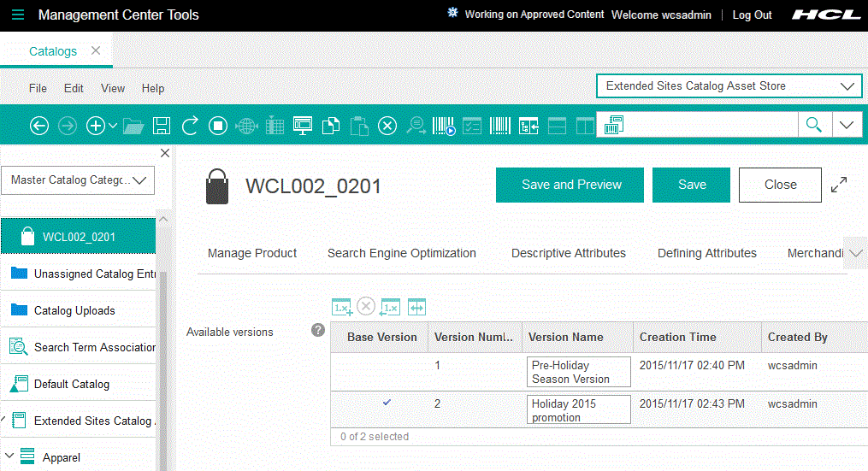Click the Stop toolbar icon

(218, 126)
